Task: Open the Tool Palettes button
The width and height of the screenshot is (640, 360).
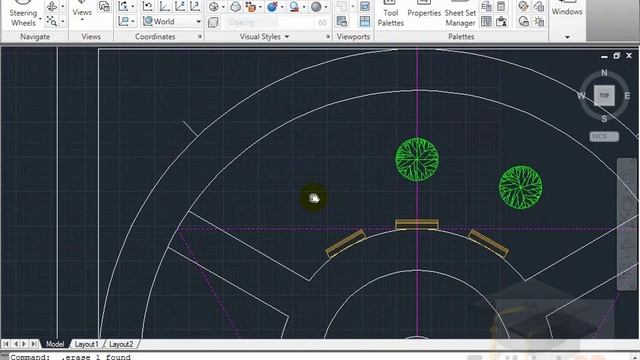Action: tap(391, 14)
